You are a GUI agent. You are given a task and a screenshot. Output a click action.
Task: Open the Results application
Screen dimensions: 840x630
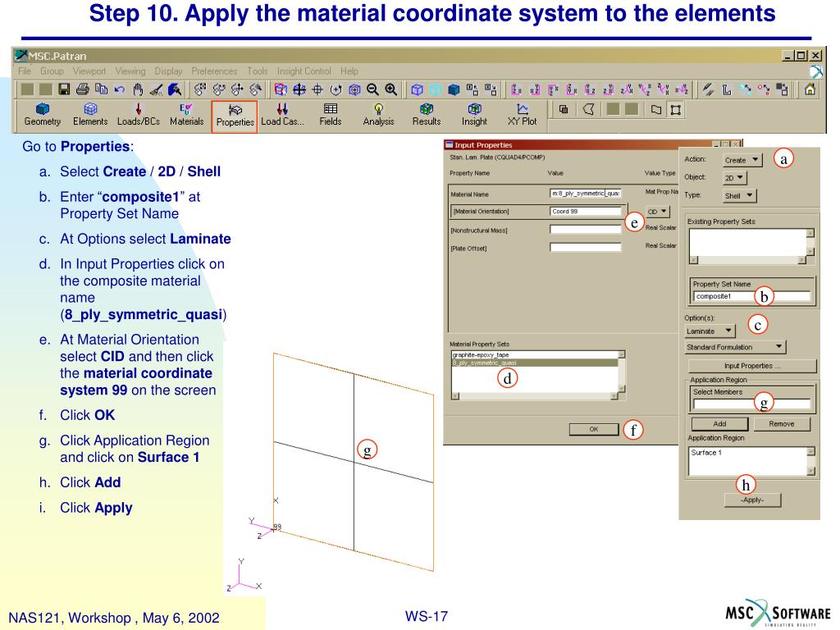coord(427,115)
